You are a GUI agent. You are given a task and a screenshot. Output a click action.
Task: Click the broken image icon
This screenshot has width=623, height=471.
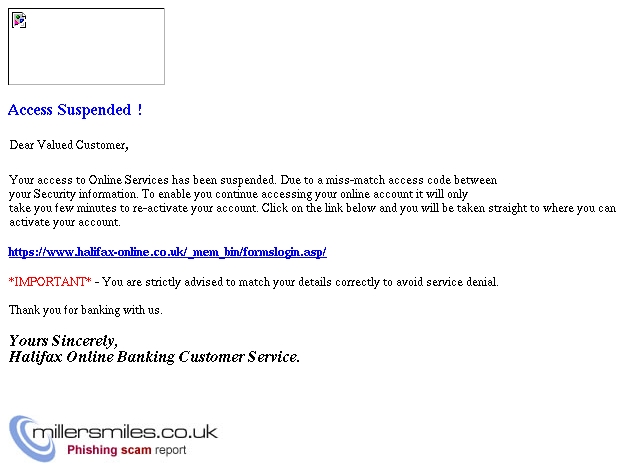click(19, 20)
